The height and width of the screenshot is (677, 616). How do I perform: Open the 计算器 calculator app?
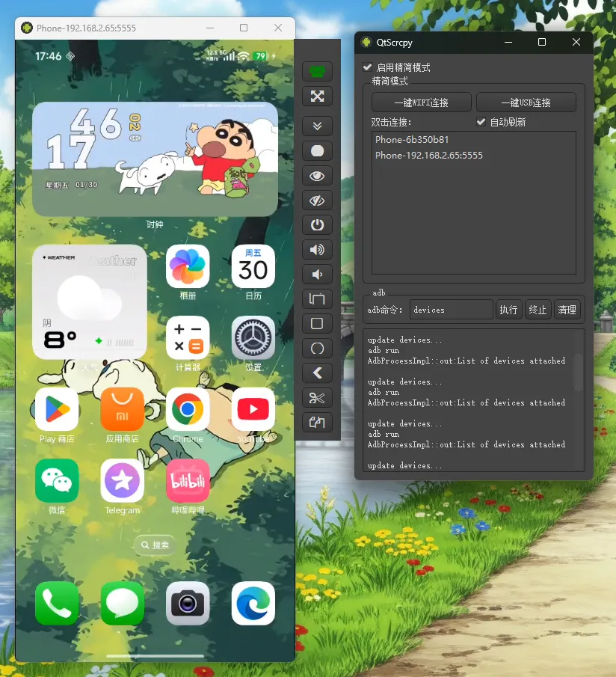tap(188, 337)
